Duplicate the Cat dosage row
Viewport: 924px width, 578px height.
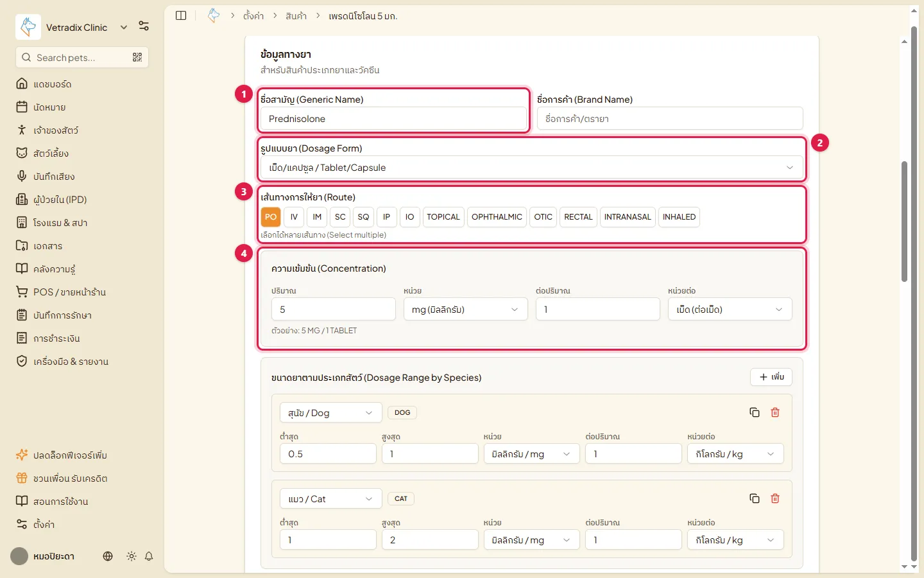[755, 498]
